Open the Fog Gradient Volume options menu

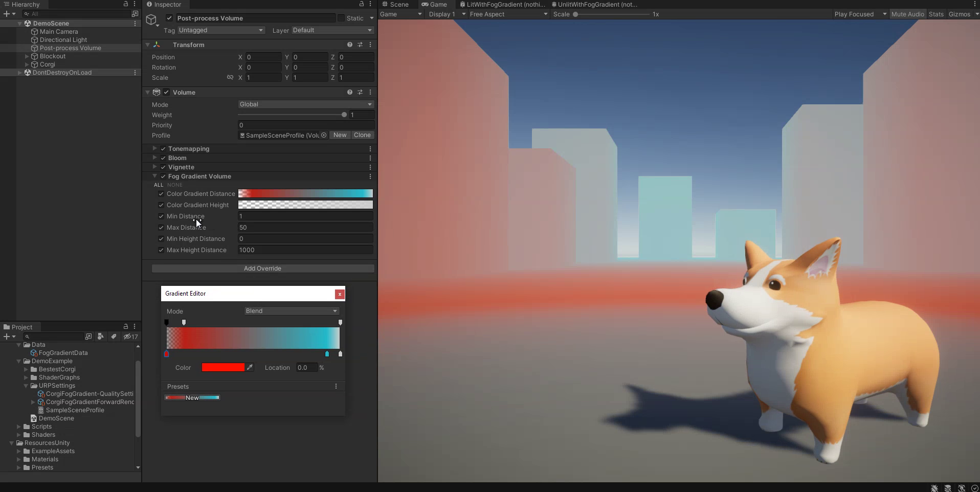tap(370, 176)
